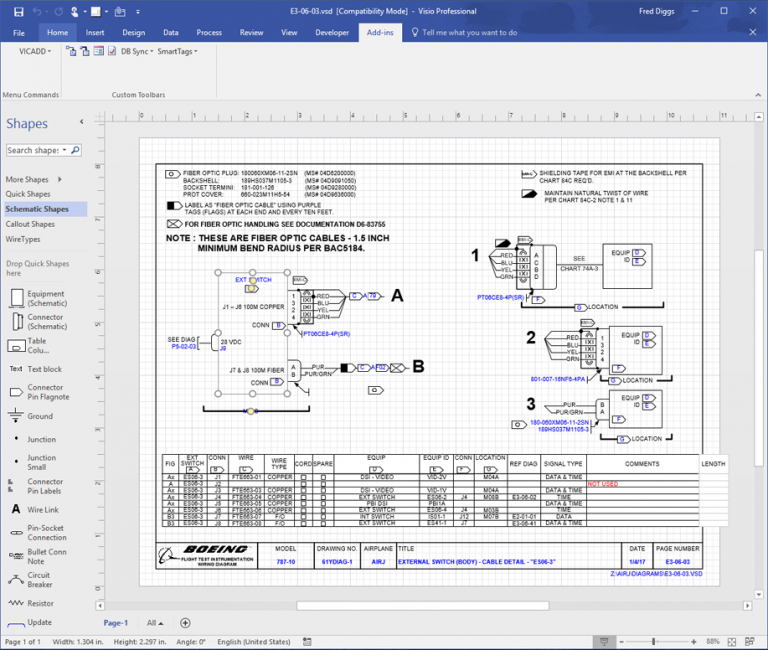Image resolution: width=768 pixels, height=650 pixels.
Task: Collapse the Shapes panel arrow
Action: 81,123
